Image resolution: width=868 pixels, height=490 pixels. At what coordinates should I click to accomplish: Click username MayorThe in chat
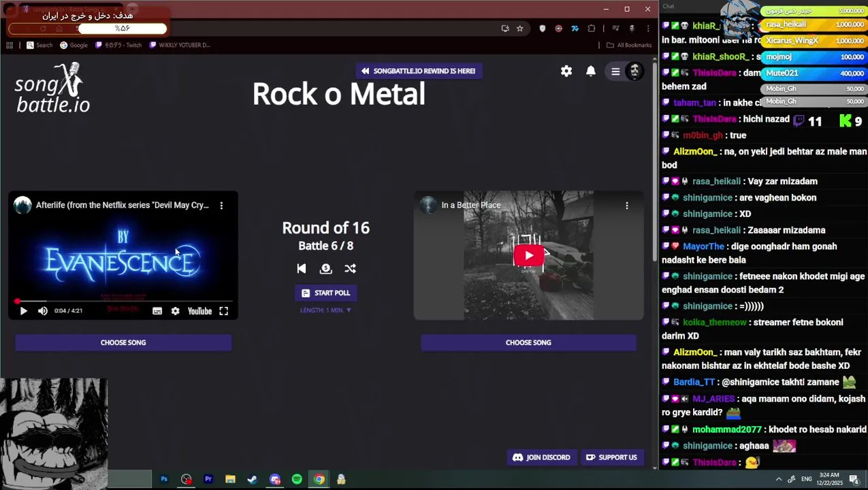(703, 246)
